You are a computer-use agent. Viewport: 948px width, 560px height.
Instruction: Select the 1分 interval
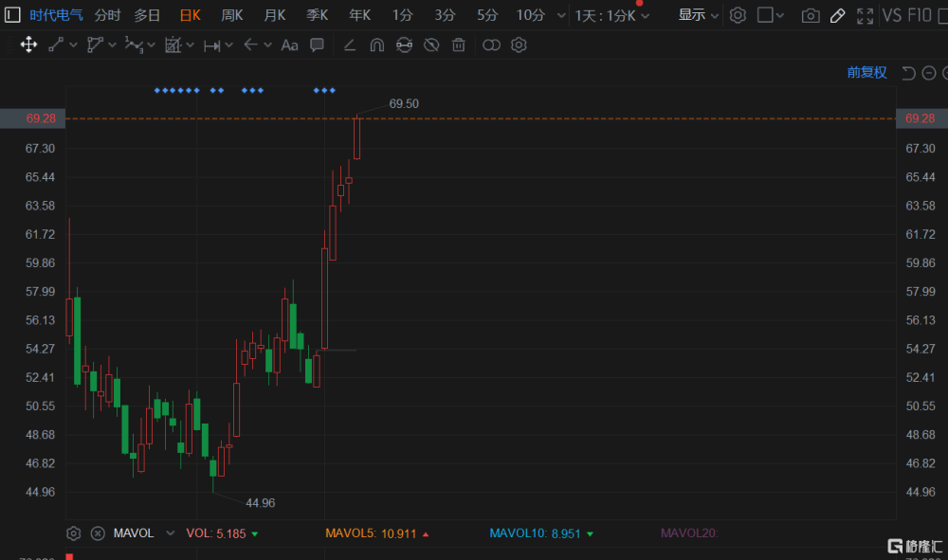tap(402, 15)
